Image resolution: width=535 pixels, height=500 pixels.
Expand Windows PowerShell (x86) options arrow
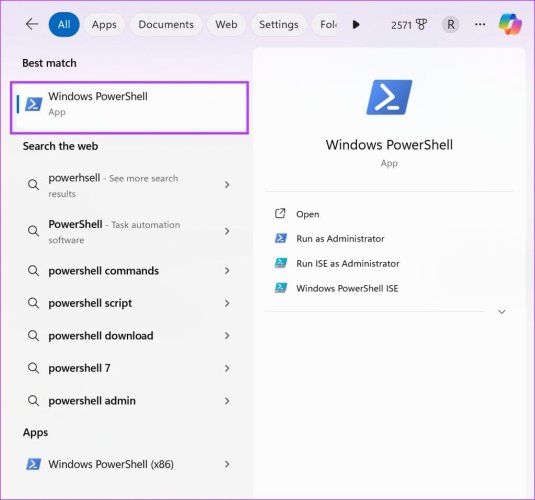pos(227,464)
